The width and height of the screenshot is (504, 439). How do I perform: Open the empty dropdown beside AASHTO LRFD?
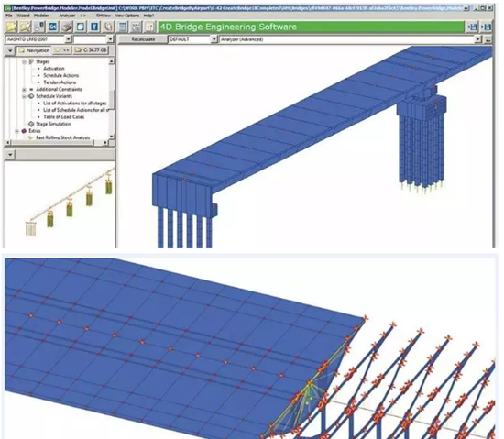coord(110,39)
